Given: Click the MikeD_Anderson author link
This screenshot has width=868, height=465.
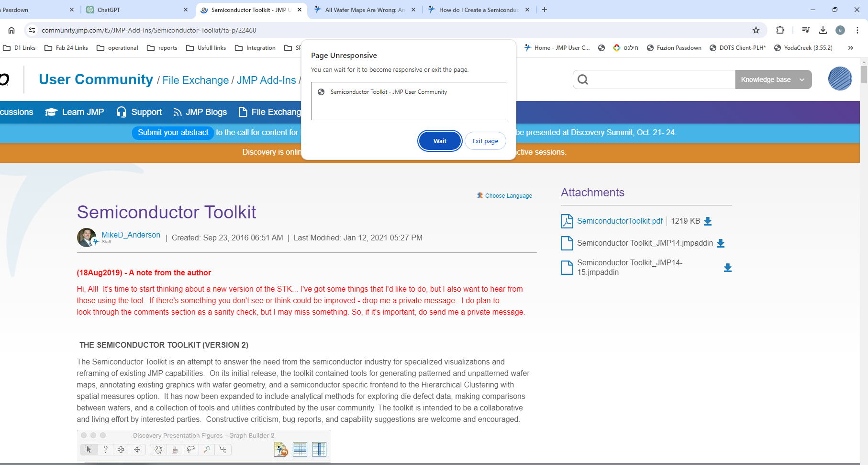Looking at the screenshot, I should click(131, 235).
